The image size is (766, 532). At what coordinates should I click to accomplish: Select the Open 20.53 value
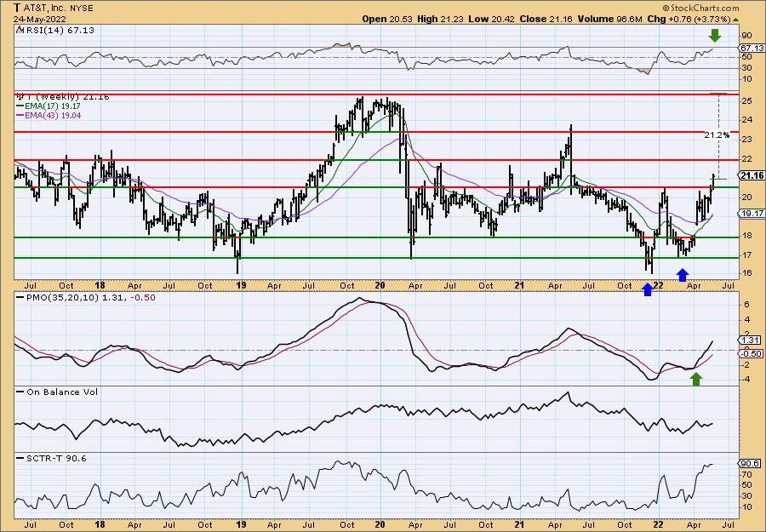387,19
